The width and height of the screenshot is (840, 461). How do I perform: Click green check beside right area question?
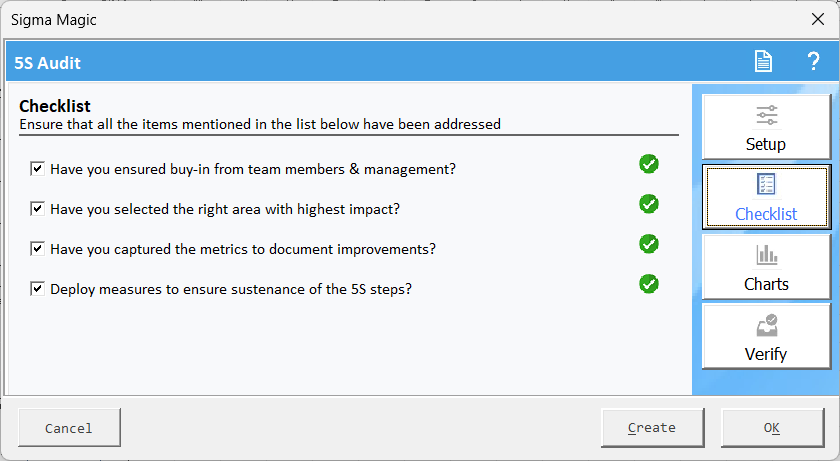tap(649, 204)
